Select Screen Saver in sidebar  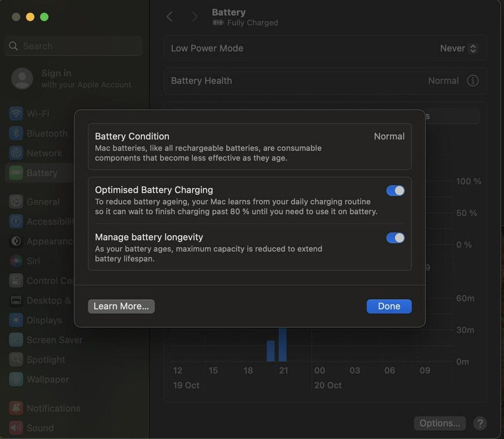54,340
